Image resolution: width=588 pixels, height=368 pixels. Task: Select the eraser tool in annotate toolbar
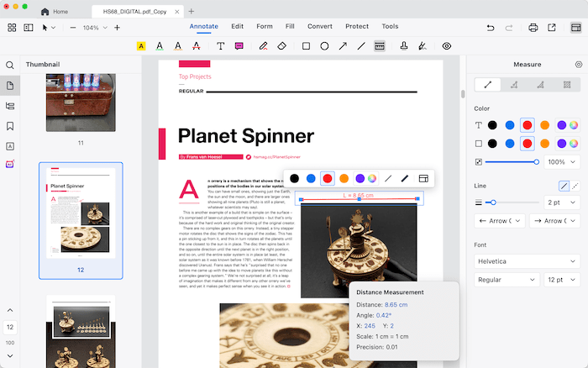pyautogui.click(x=282, y=46)
